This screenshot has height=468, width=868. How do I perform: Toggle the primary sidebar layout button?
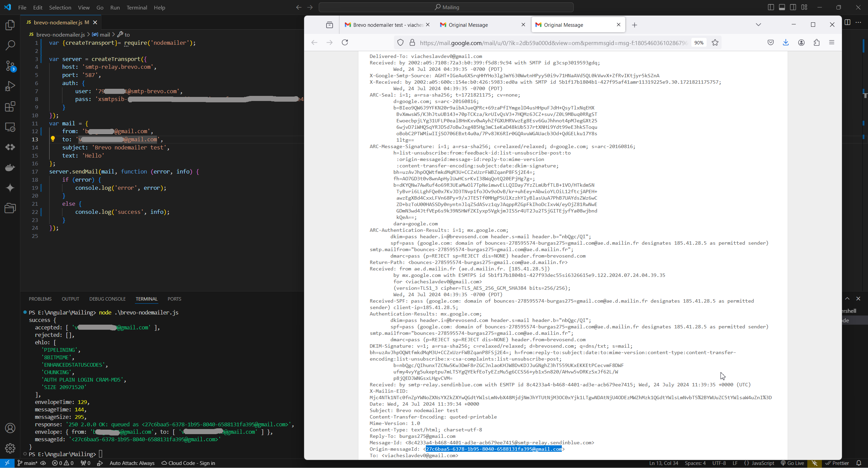(771, 7)
